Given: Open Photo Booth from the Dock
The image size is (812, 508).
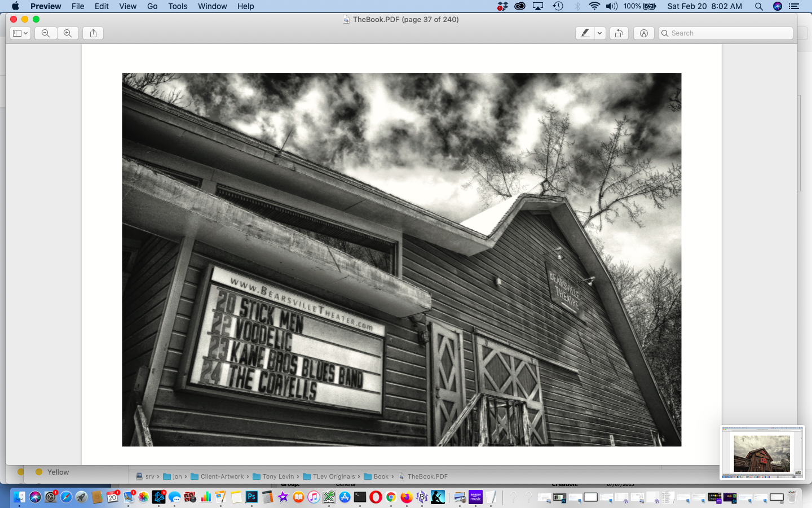Looking at the screenshot, I should 190,497.
